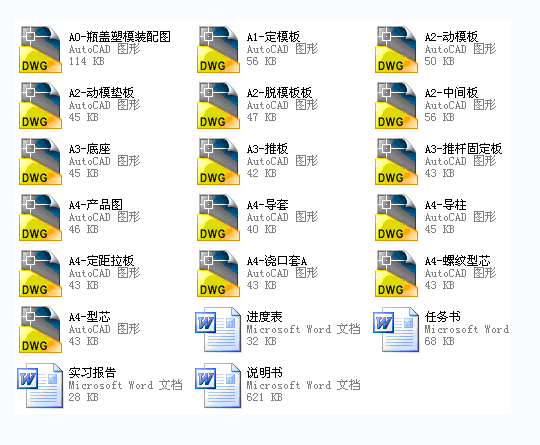
Task: Select file label A4-导套
Action: pos(267,205)
